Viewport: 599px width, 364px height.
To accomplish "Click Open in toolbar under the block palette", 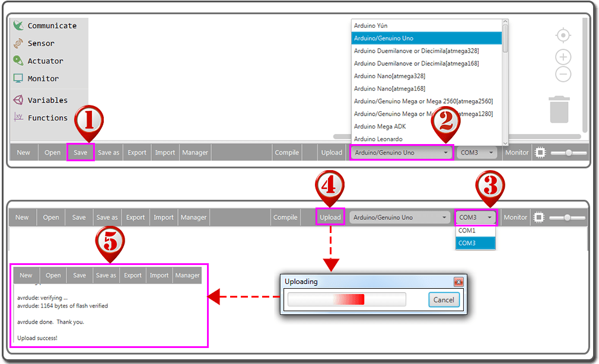I will click(52, 152).
